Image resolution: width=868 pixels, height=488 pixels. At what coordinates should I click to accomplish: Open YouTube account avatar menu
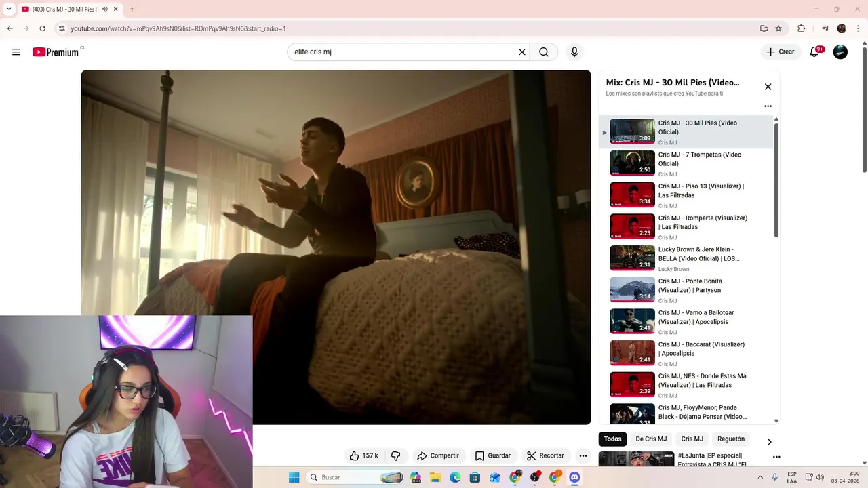pos(840,52)
